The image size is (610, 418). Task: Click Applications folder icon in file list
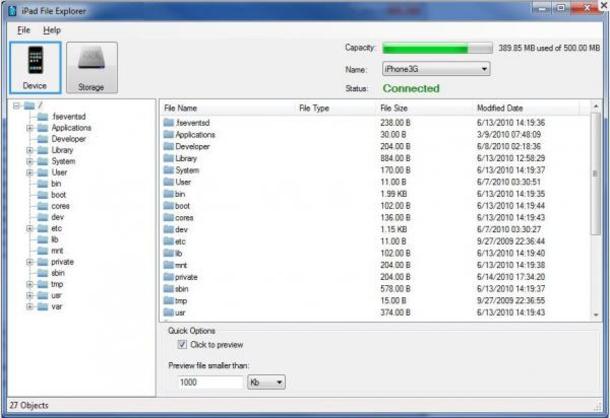coord(168,135)
